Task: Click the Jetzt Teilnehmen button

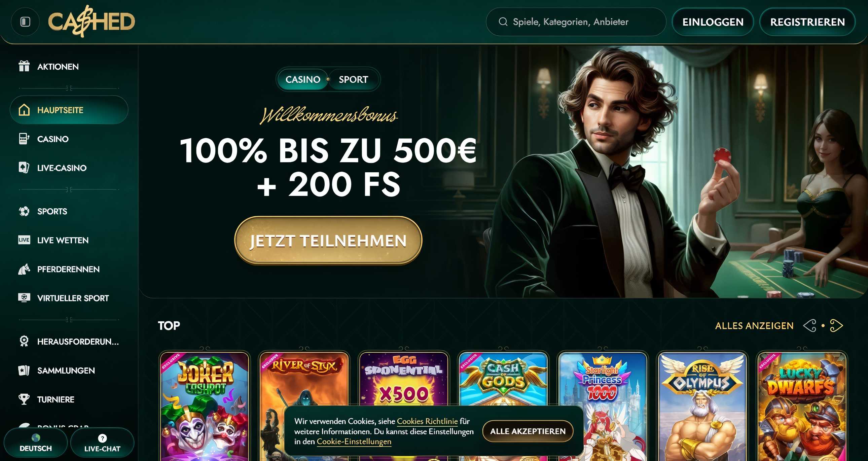Action: tap(328, 241)
